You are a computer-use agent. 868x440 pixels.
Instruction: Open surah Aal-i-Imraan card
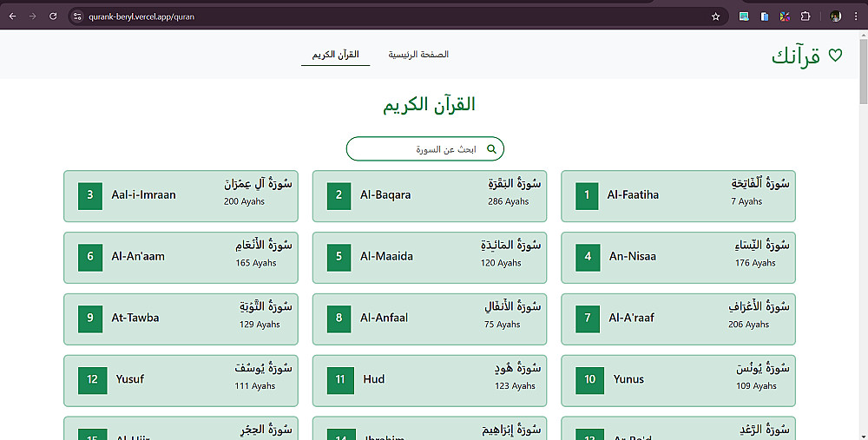(181, 196)
